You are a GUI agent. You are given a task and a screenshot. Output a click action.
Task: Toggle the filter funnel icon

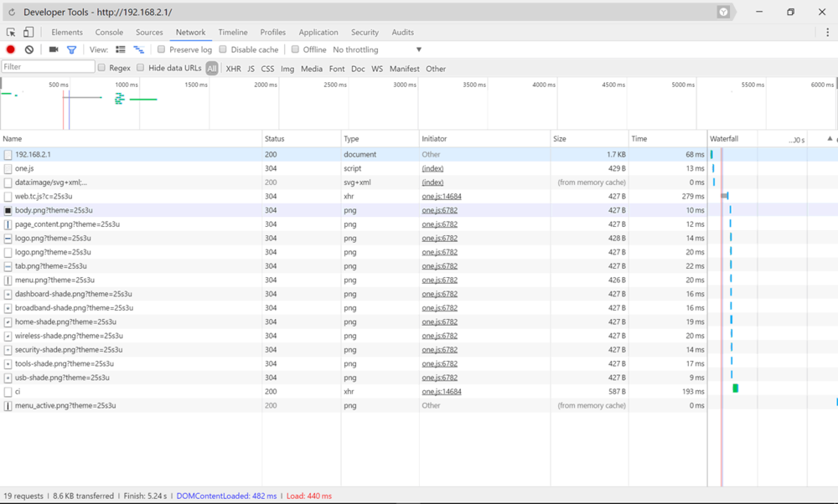[71, 49]
